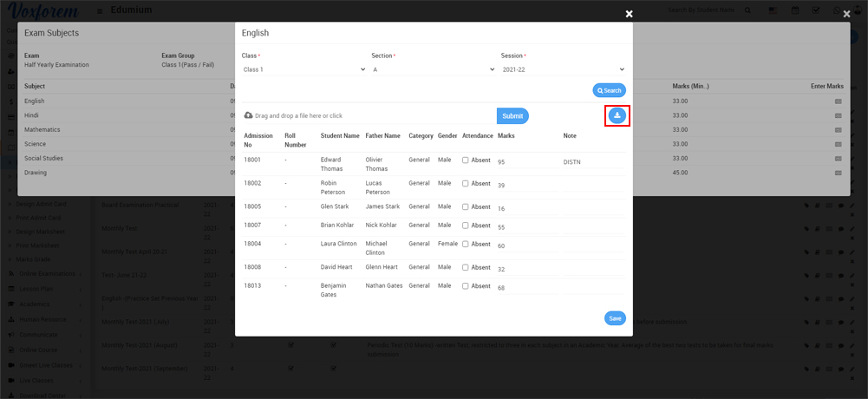Click the hamburger menu icon beside Edumium
Image resolution: width=868 pixels, height=399 pixels.
pos(101,10)
